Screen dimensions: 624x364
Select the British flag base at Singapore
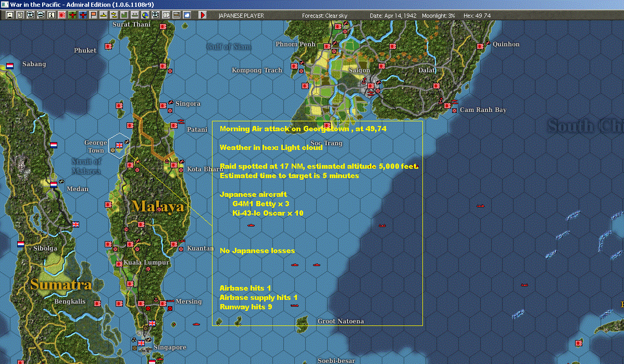(x=141, y=343)
